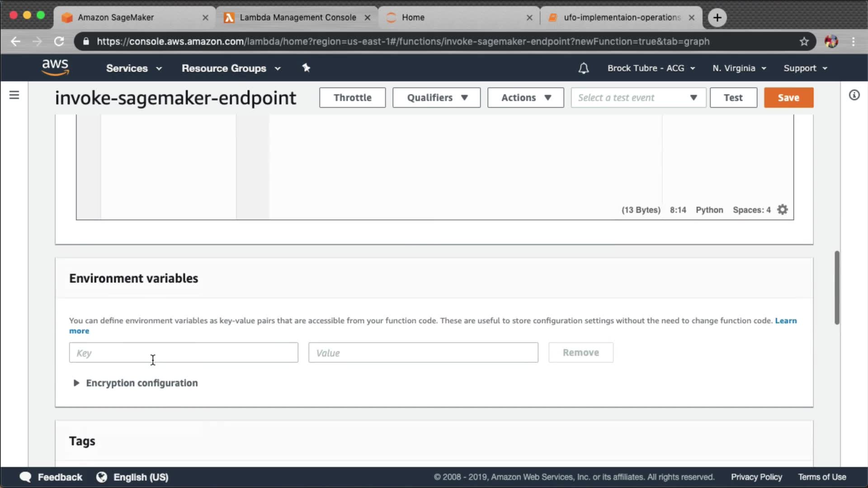This screenshot has width=868, height=488.
Task: Open the AWS home logo
Action: point(55,68)
